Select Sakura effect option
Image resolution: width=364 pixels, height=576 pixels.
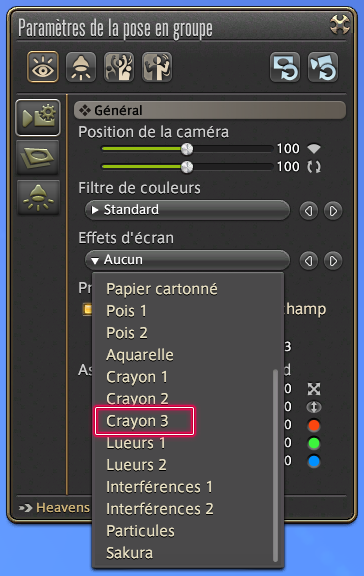(x=129, y=553)
